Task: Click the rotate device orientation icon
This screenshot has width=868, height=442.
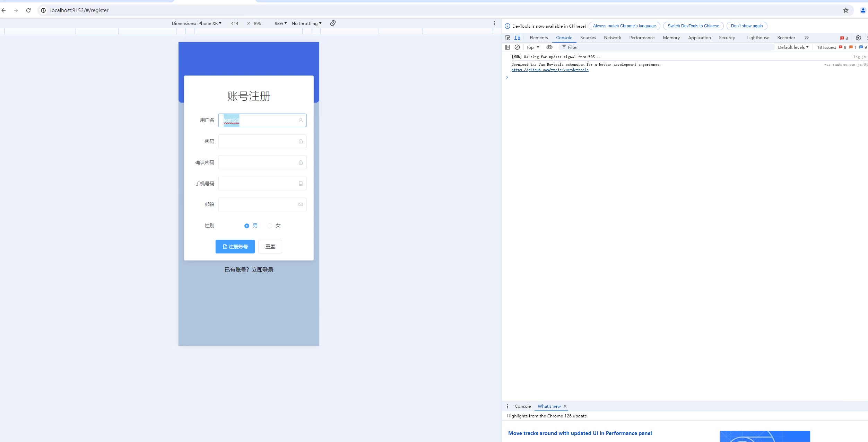Action: point(333,23)
